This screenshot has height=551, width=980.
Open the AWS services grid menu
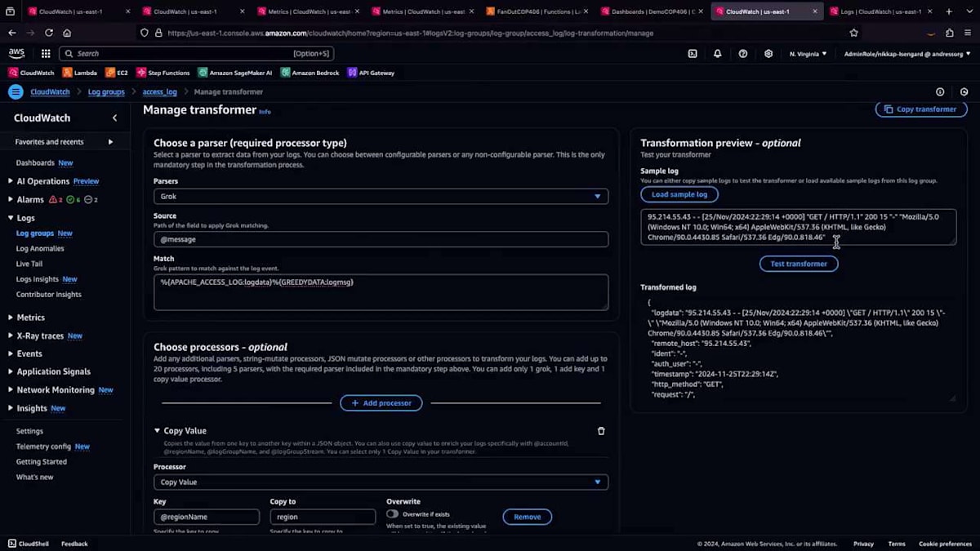(x=46, y=53)
